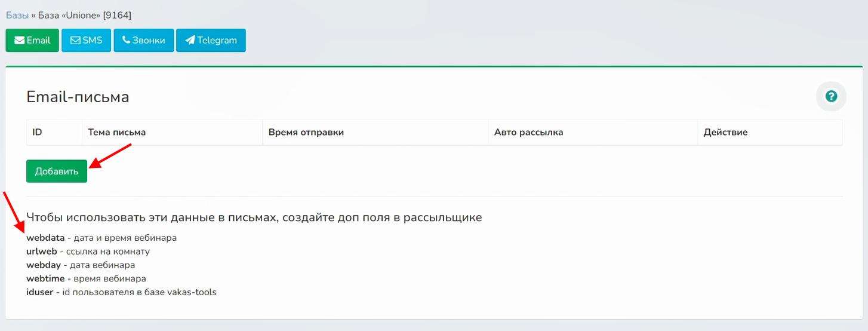This screenshot has height=331, width=868.
Task: Click the paper plane icon on Telegram button
Action: tap(190, 41)
